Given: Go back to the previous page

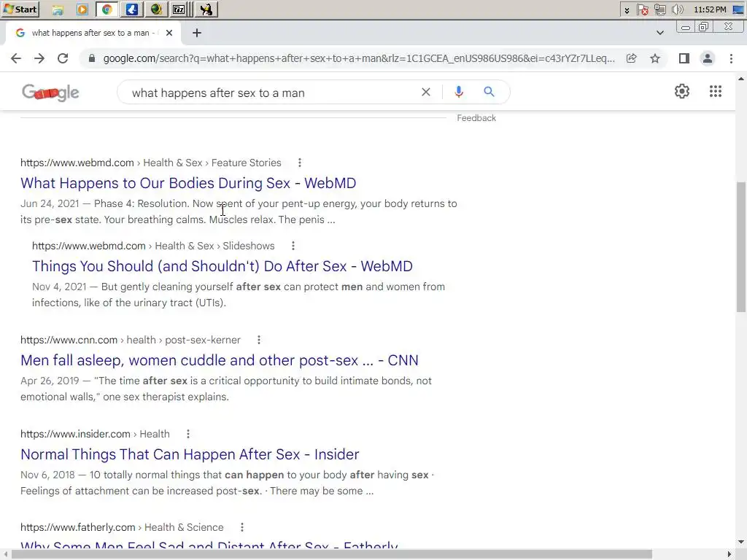Looking at the screenshot, I should [16, 58].
